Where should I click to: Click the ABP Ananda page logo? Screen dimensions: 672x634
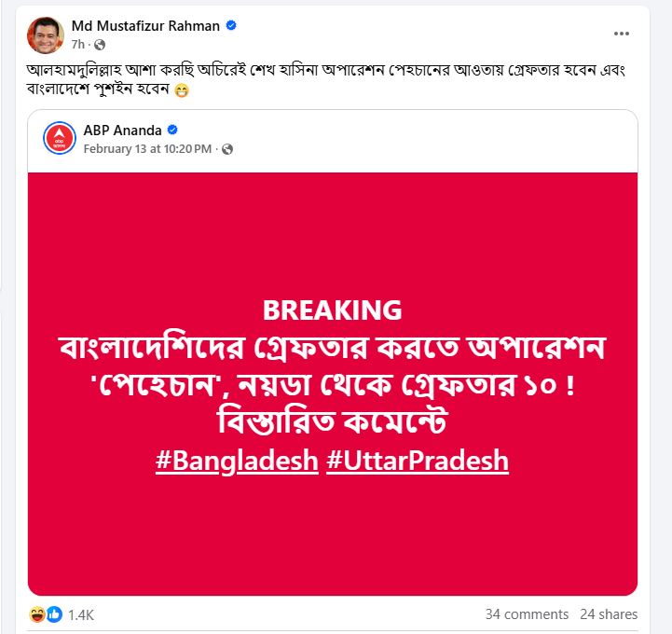(x=60, y=138)
